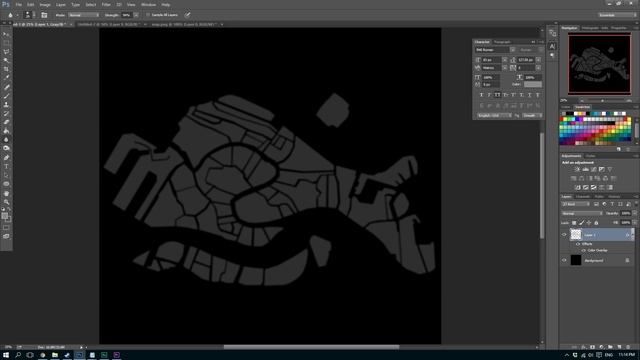Select the Shape tool
Screen dimensions: 640x360
click(6, 184)
